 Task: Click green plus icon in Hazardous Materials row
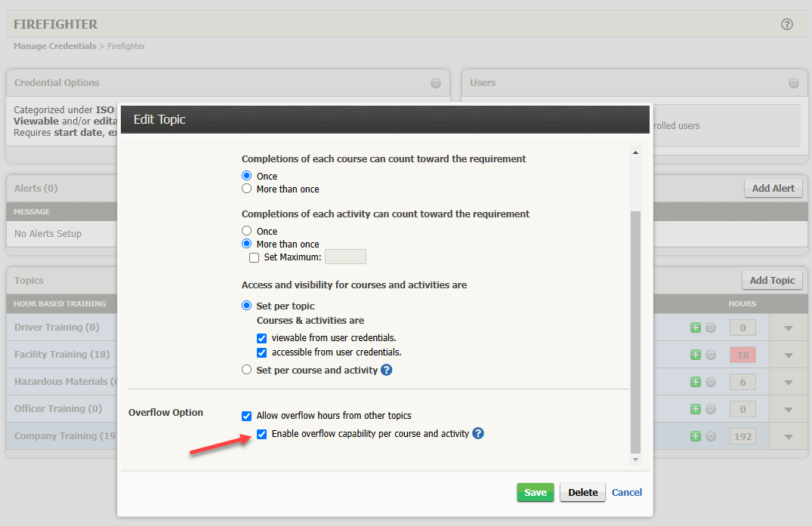(x=696, y=382)
